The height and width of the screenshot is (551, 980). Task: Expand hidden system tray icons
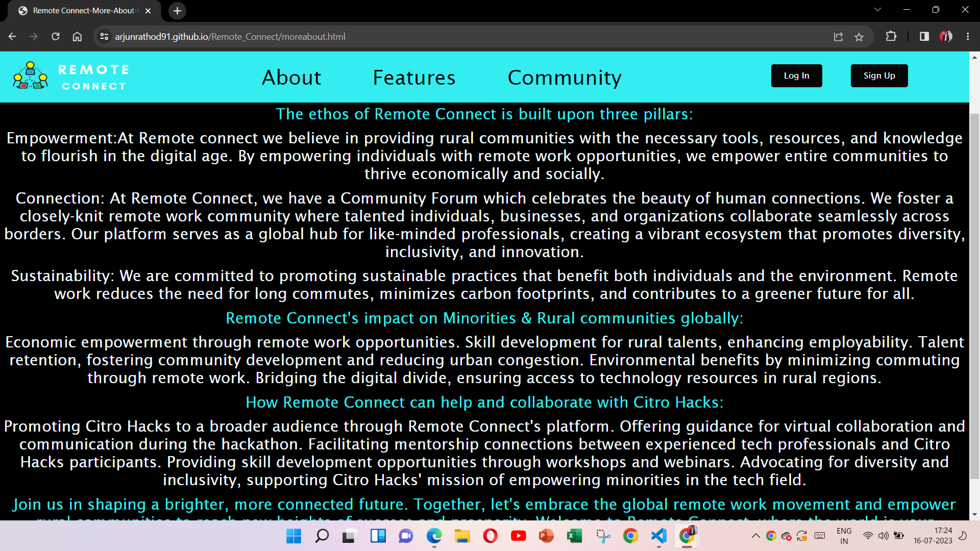tap(756, 536)
